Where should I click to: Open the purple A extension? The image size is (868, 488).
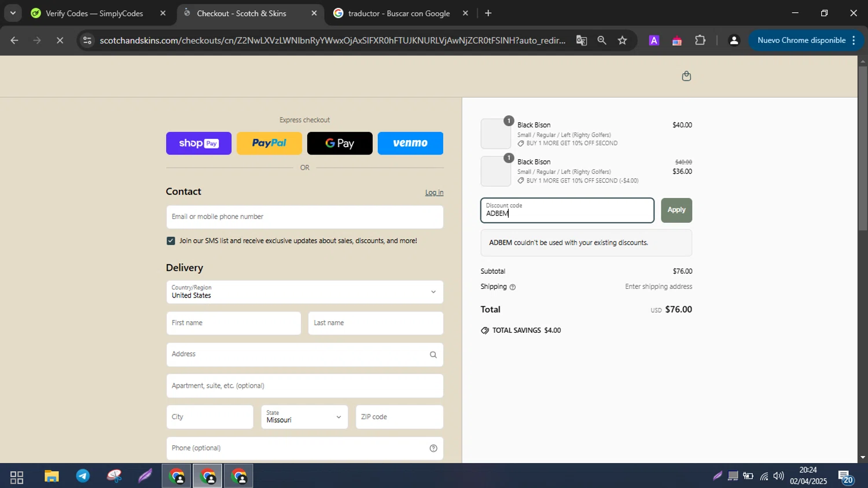654,41
